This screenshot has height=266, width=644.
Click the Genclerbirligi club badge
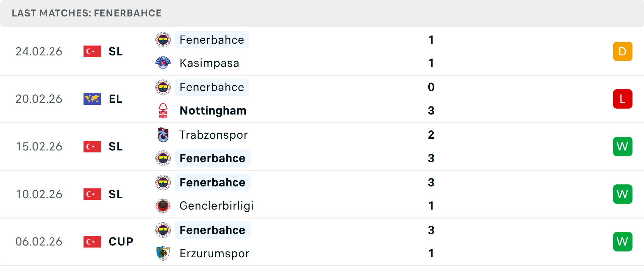tap(163, 206)
